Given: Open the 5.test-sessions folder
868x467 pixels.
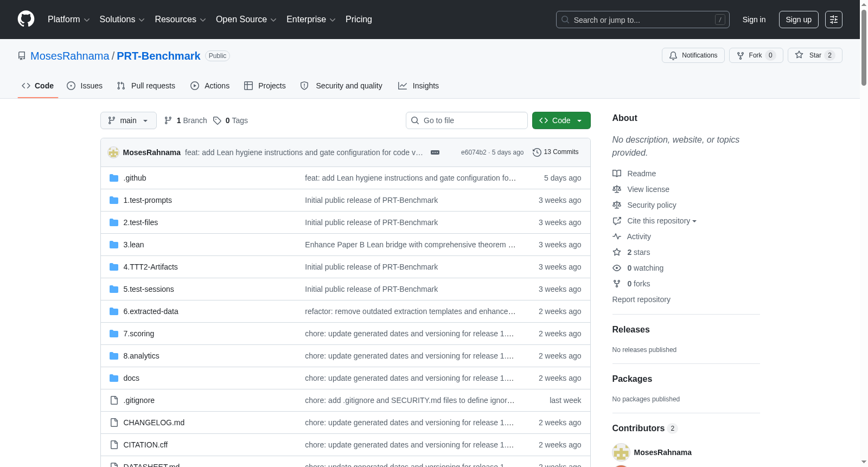Looking at the screenshot, I should [x=149, y=289].
